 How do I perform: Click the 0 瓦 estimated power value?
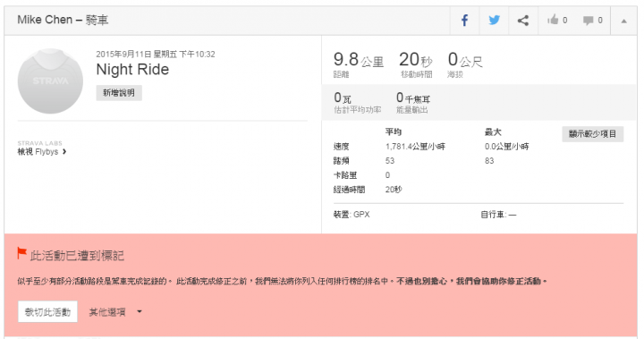tap(343, 98)
